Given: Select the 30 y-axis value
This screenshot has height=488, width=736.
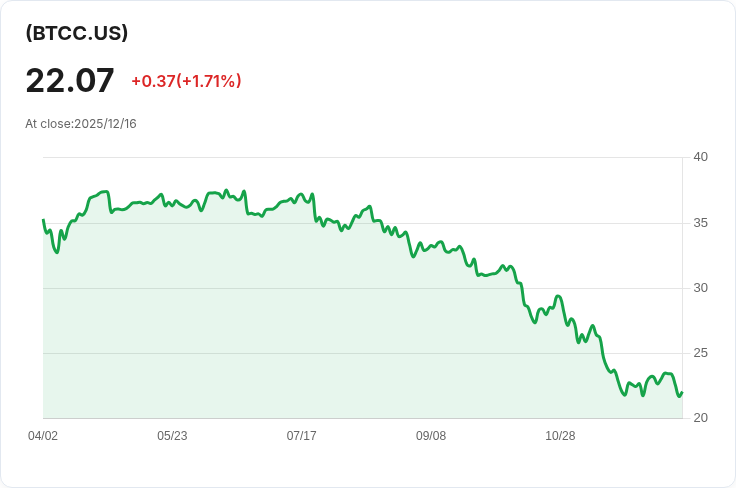Looking at the screenshot, I should 700,288.
